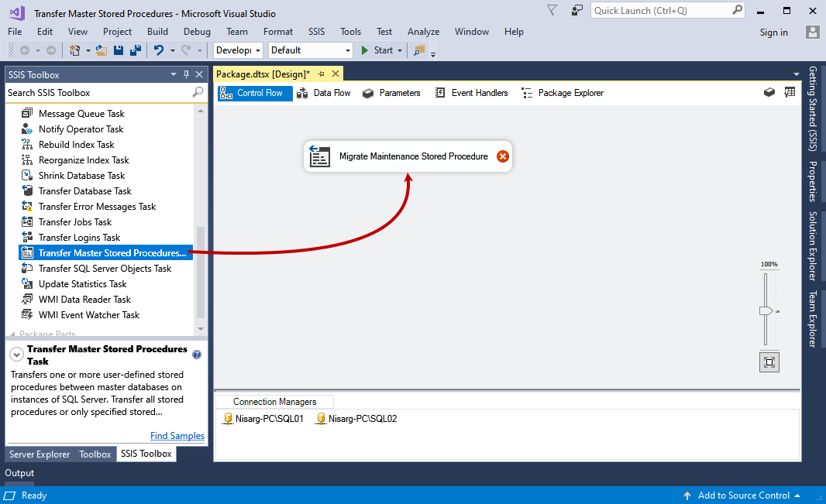This screenshot has width=826, height=504.
Task: Click the Open File folder icon
Action: (102, 50)
